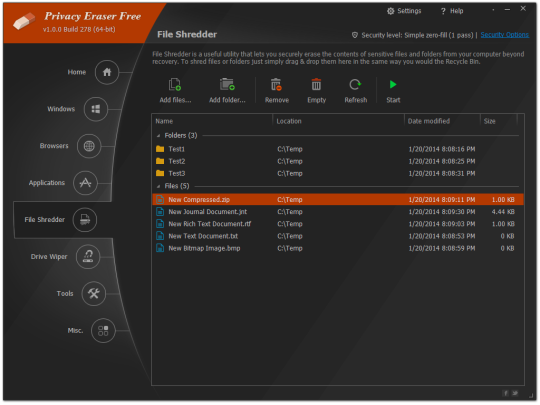Select the New Journal Document.jnt row
This screenshot has width=540, height=405.
[x=338, y=212]
